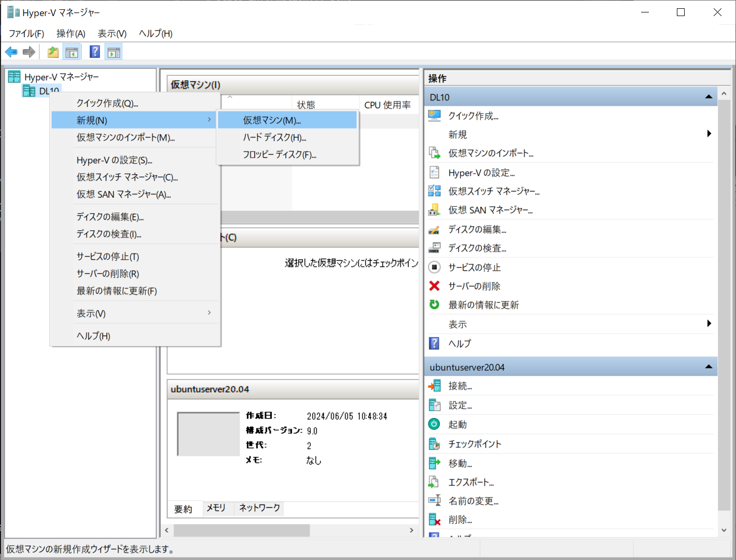Click the green Start (起動) power icon

435,424
